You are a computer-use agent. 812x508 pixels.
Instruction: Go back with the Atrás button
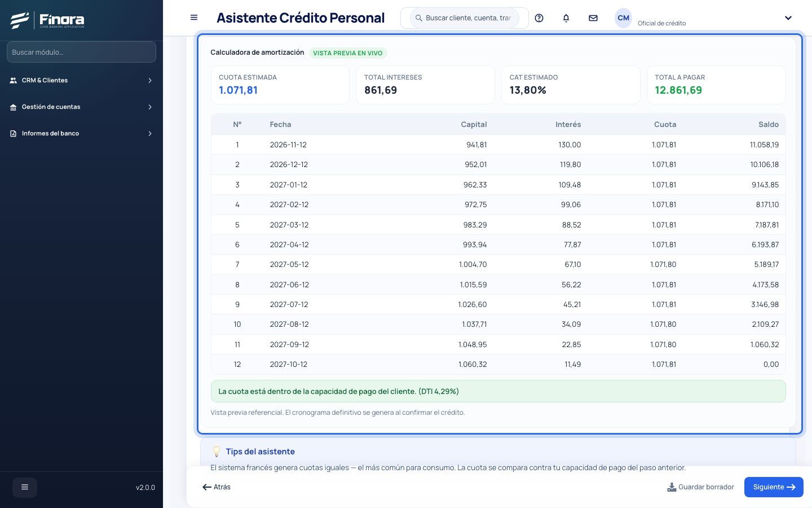(x=217, y=487)
